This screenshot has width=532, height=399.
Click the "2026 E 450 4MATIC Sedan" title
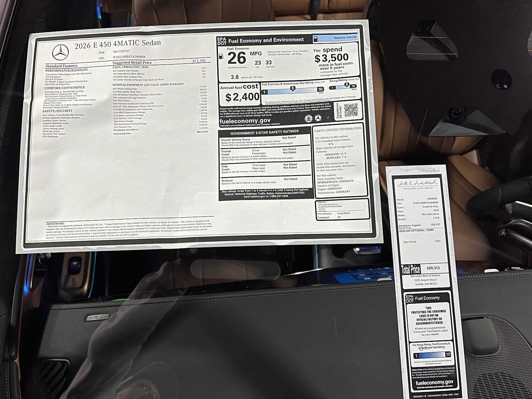click(x=118, y=44)
